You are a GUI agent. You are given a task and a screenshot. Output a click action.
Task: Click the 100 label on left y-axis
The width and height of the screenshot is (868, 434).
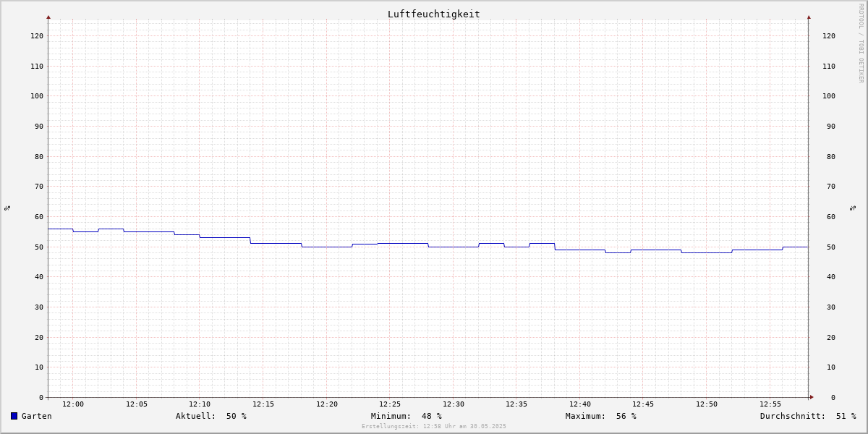pos(37,95)
